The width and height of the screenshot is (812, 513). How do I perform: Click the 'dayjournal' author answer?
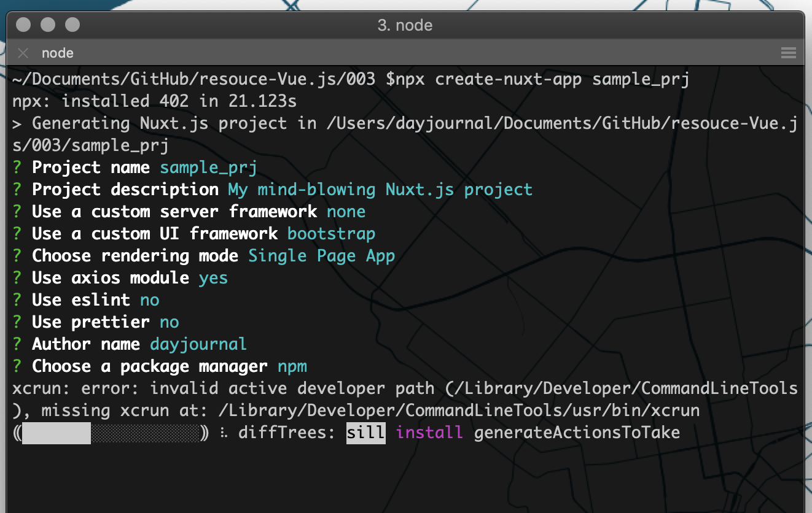[198, 344]
